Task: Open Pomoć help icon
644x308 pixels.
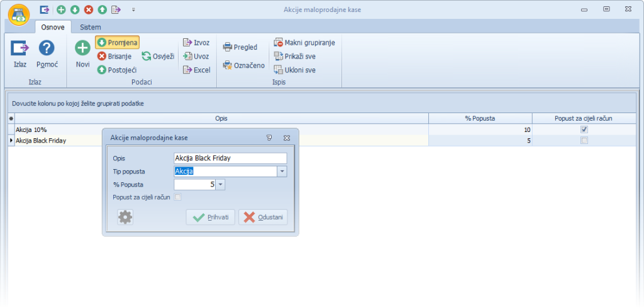Action: pyautogui.click(x=47, y=48)
